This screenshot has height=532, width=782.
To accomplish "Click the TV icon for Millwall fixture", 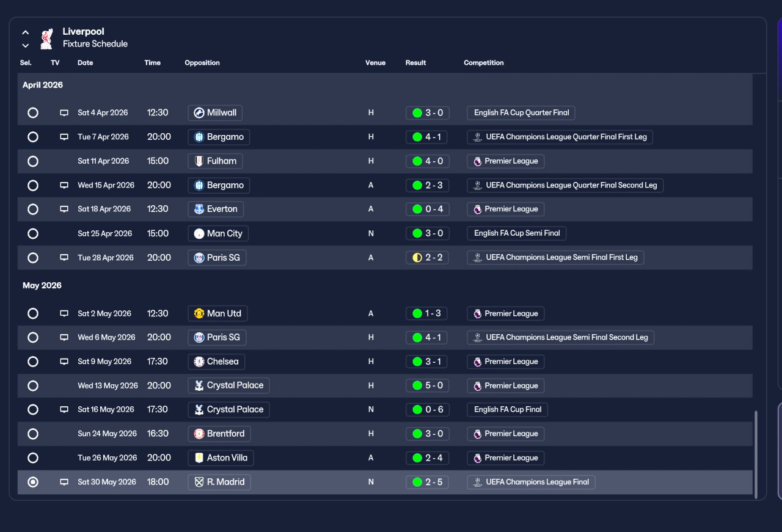I will coord(64,113).
